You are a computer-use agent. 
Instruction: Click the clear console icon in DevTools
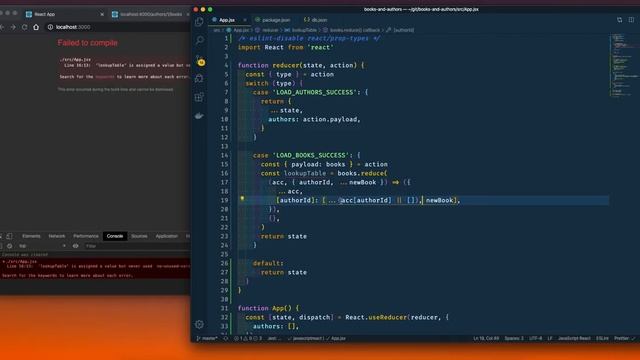tap(9, 246)
